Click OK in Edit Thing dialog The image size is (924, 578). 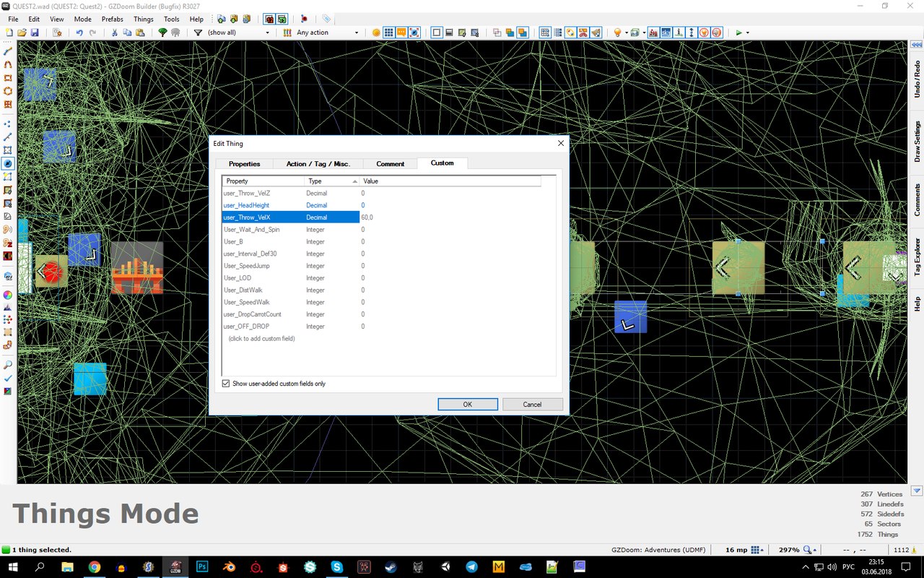(x=468, y=405)
